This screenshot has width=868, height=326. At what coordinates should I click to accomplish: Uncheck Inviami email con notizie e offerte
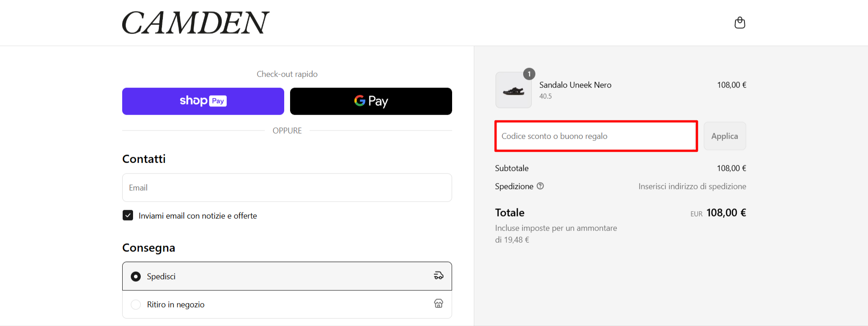pyautogui.click(x=128, y=215)
